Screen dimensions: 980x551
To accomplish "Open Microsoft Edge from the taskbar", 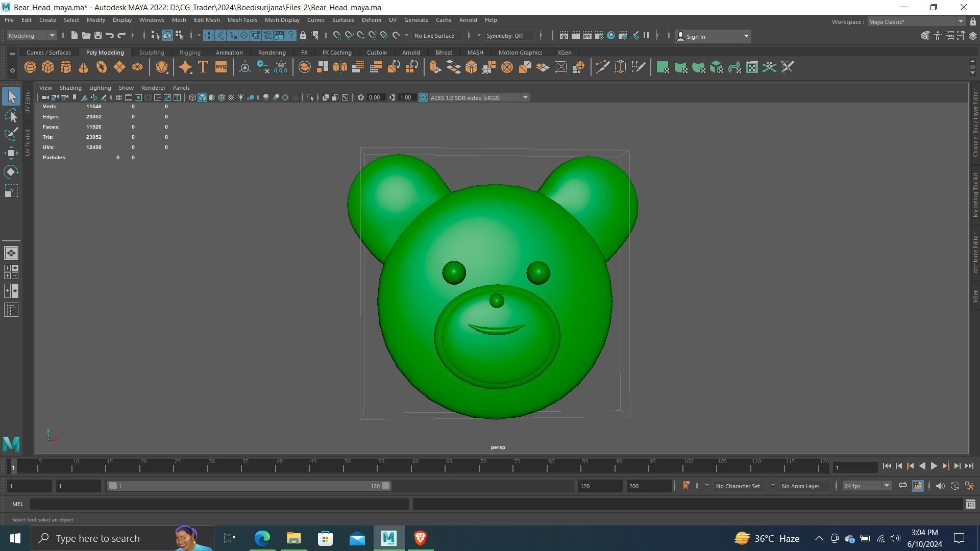I will click(x=262, y=538).
